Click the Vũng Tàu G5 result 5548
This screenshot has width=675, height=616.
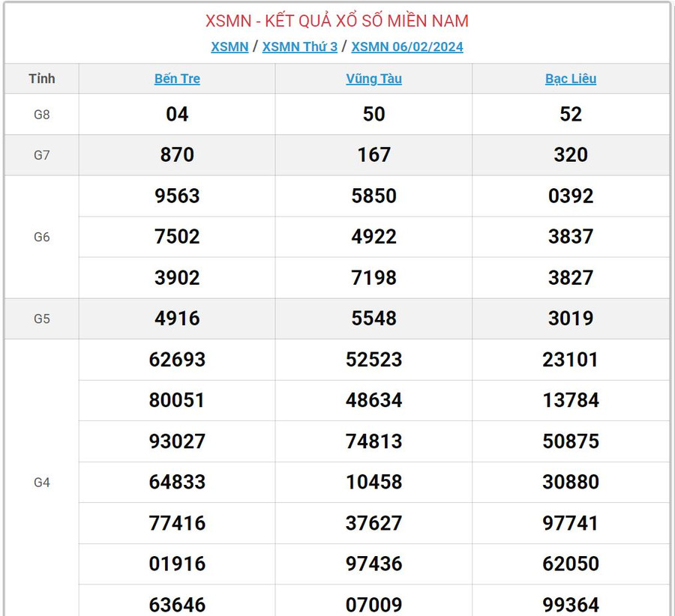[x=373, y=318]
